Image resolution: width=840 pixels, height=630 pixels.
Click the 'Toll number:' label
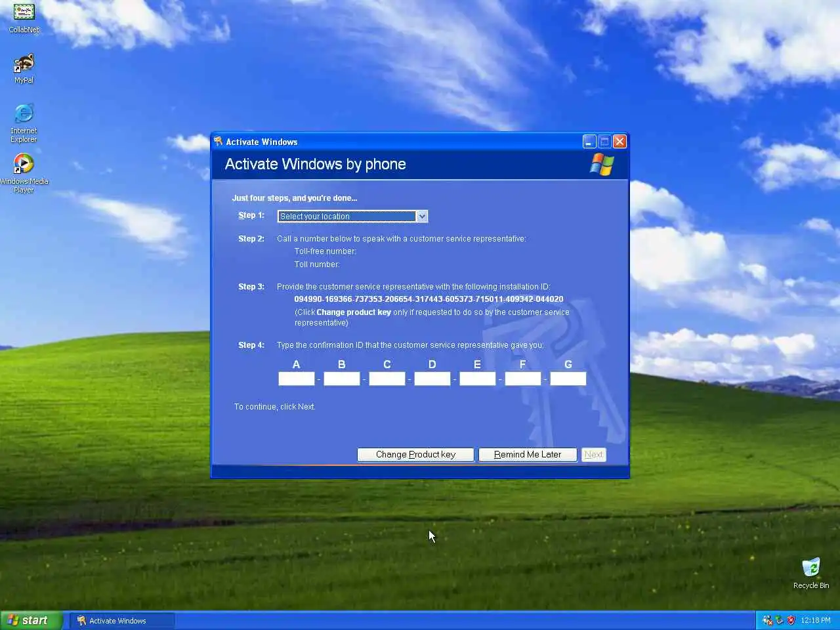(x=317, y=264)
